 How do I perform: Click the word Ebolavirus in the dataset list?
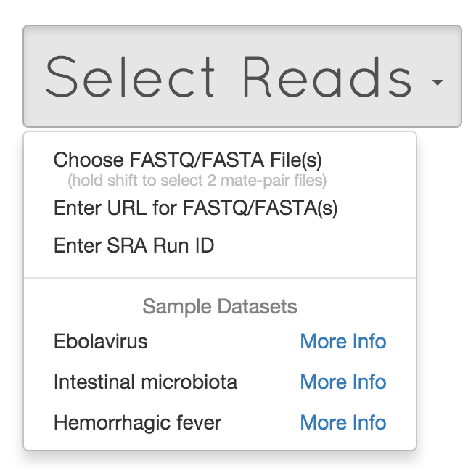pyautogui.click(x=100, y=341)
